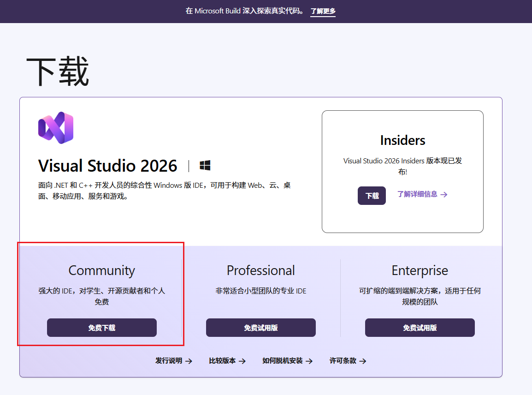Image resolution: width=532 pixels, height=395 pixels.
Task: Click the 非常适合小型团队的专业 IDE description
Action: click(261, 291)
